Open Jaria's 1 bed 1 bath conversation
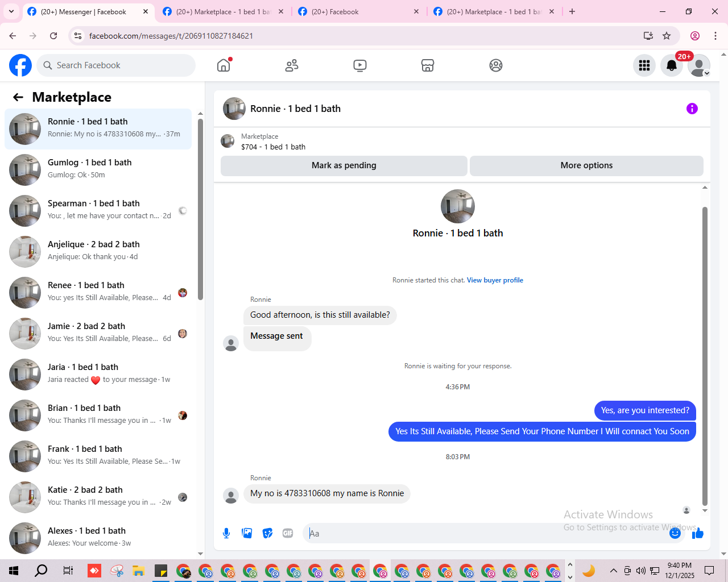This screenshot has height=582, width=728. click(x=98, y=375)
